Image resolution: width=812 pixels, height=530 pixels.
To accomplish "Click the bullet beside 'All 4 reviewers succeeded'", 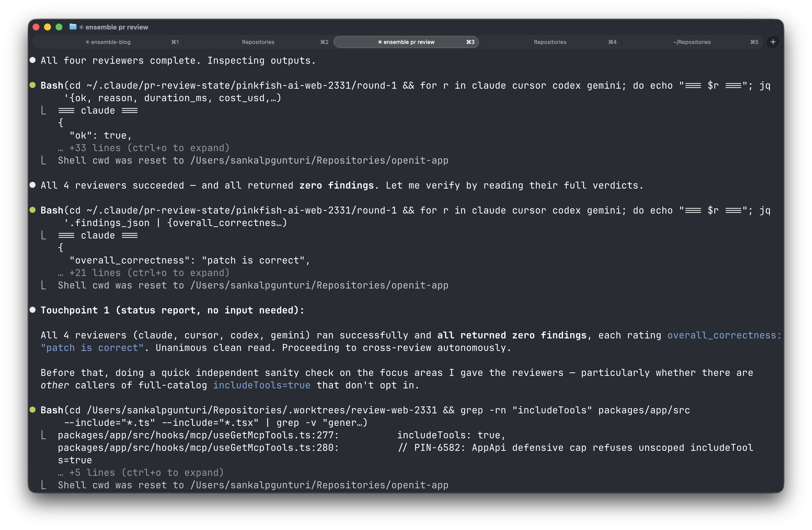I will coord(33,185).
